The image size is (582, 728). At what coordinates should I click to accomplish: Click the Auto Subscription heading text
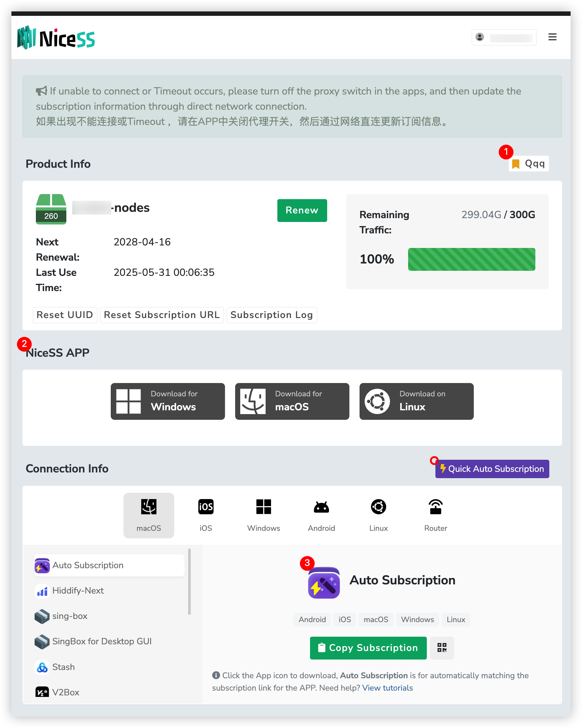click(x=402, y=580)
